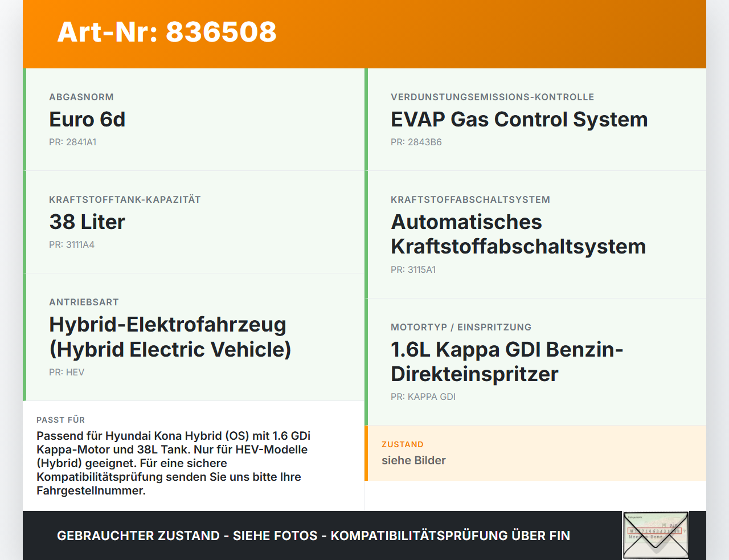Click the PR: HEV code
The height and width of the screenshot is (560, 729).
[67, 372]
